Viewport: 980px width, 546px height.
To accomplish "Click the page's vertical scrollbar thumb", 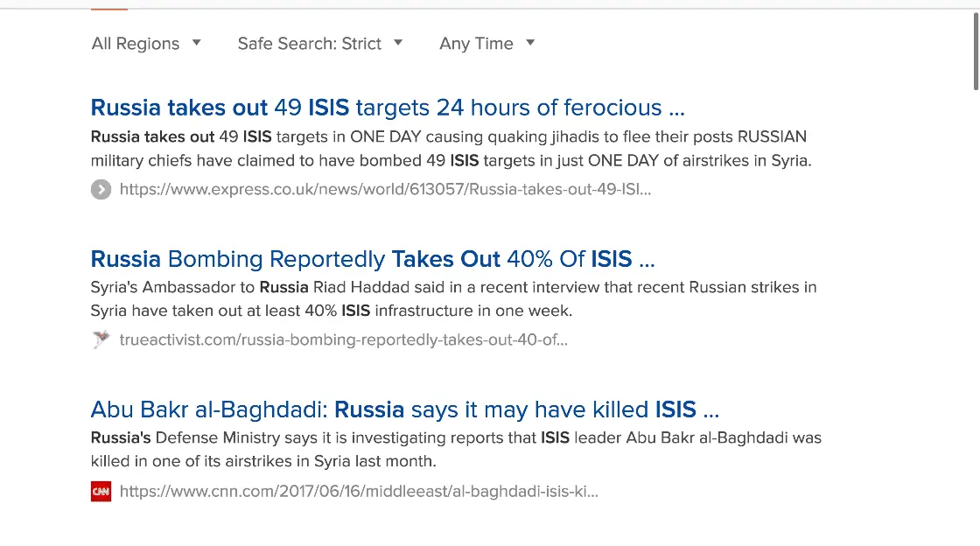I will 976,52.
